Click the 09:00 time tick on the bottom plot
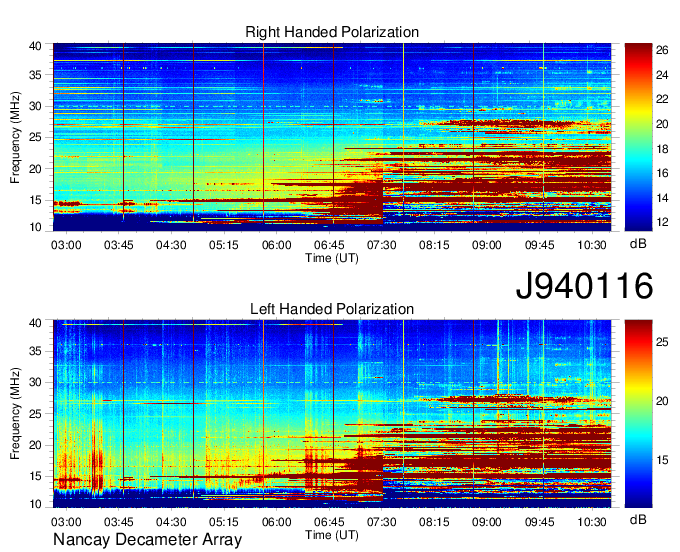 click(487, 522)
